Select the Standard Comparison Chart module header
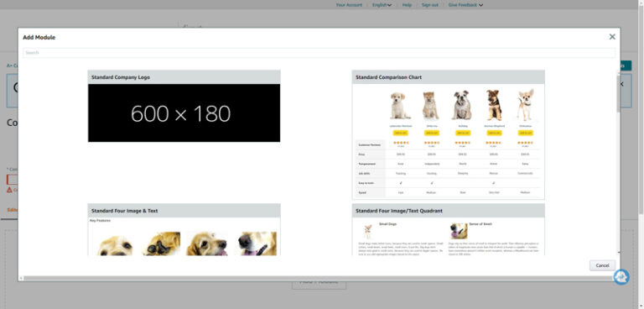644x309 pixels. click(448, 77)
